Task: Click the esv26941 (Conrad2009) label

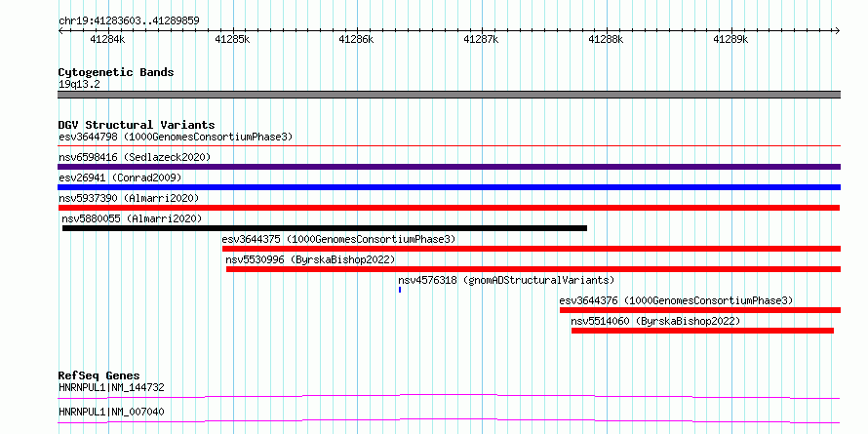Action: [120, 178]
